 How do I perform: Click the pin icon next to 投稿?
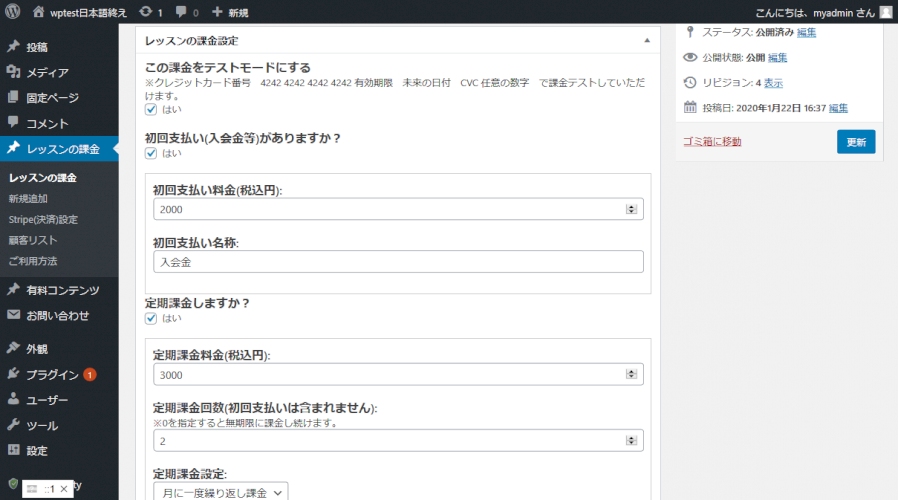[14, 46]
